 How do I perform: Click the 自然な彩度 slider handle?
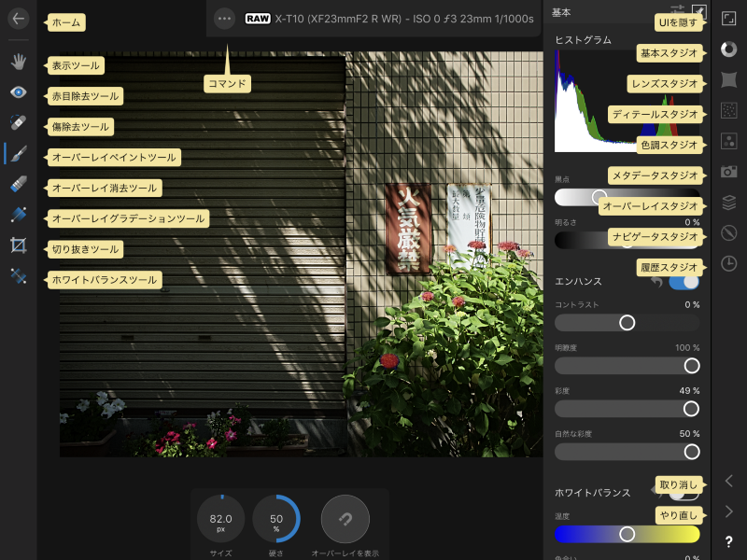click(x=692, y=452)
